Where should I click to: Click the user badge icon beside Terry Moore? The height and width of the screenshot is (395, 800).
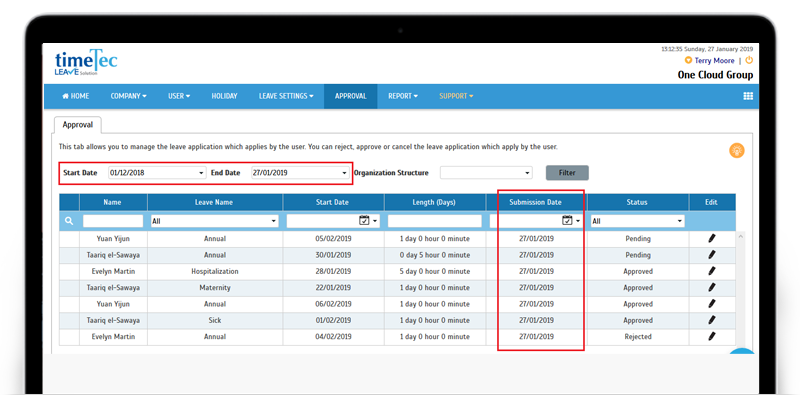688,61
